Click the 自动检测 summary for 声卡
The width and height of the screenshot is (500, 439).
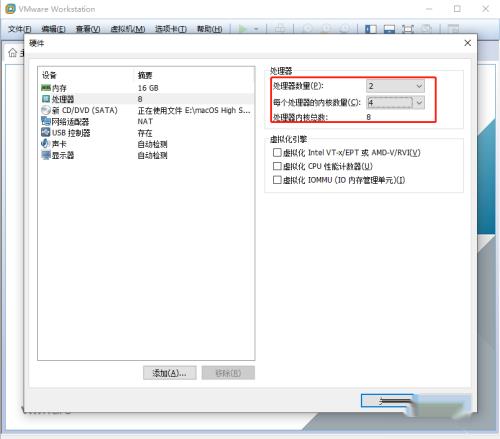pos(152,144)
